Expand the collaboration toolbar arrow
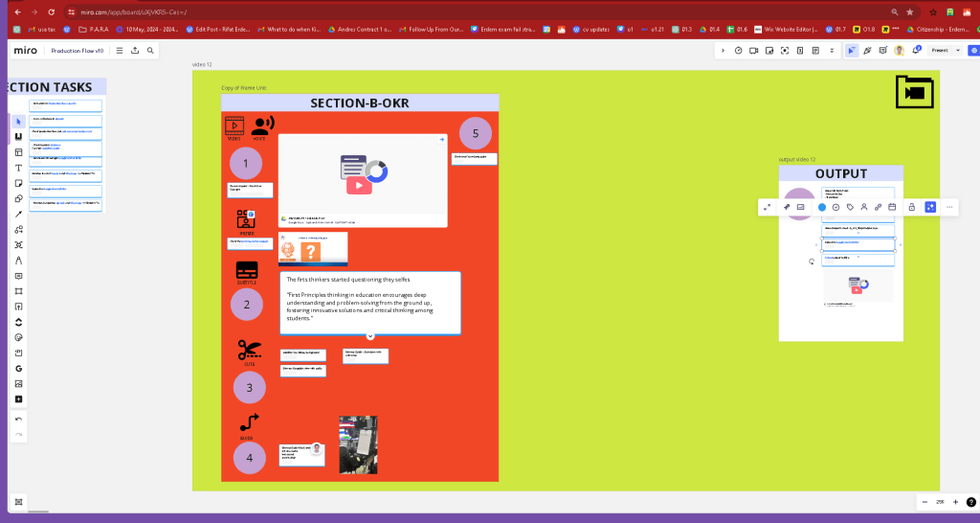This screenshot has width=980, height=523. [724, 51]
